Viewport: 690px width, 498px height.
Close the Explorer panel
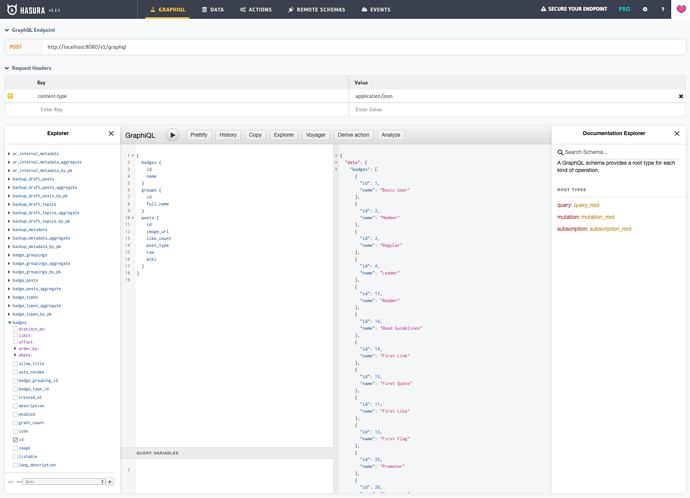click(x=111, y=133)
